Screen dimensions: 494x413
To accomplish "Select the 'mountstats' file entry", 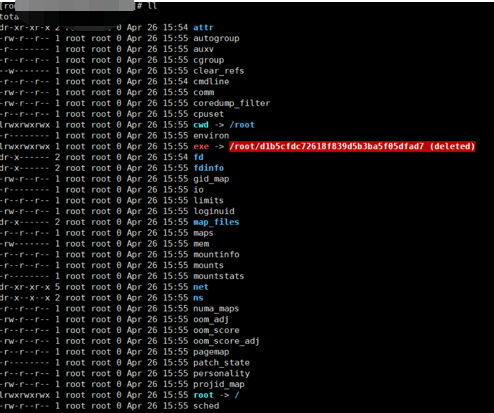I will [219, 276].
